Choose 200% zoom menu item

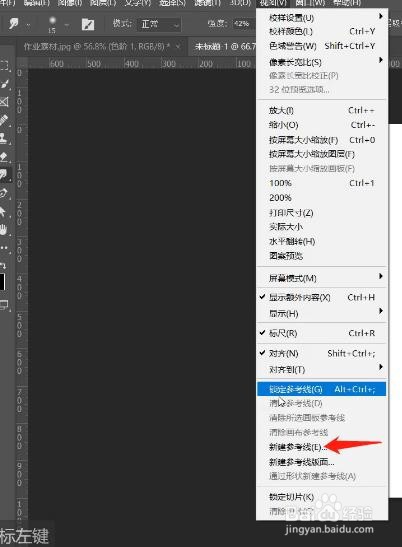321,197
